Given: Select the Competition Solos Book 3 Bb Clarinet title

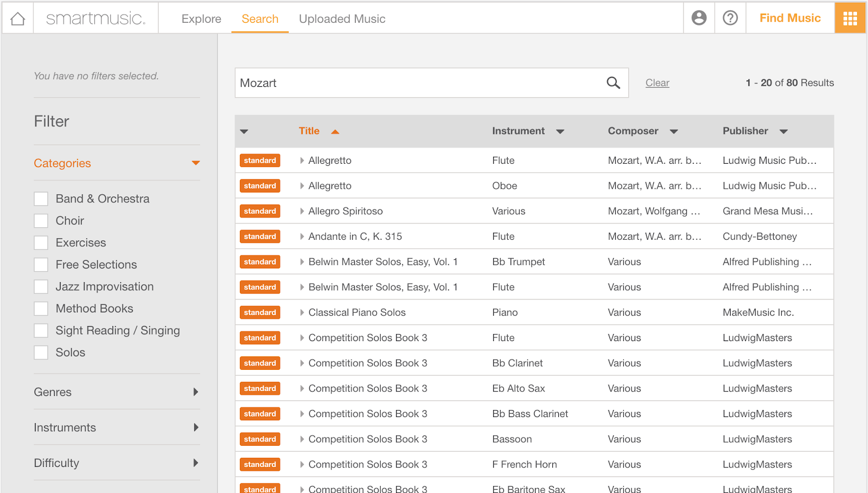Looking at the screenshot, I should [x=368, y=363].
